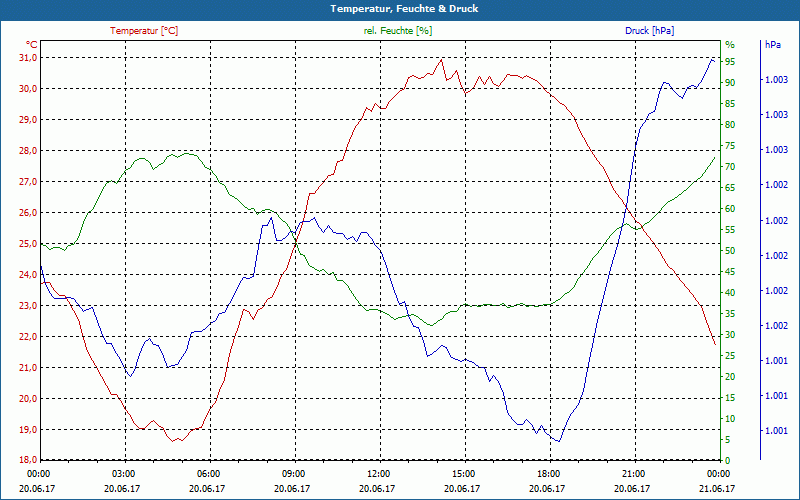Click the 24,0 temperature axis tick
Image resolution: width=800 pixels, height=500 pixels.
coord(28,274)
